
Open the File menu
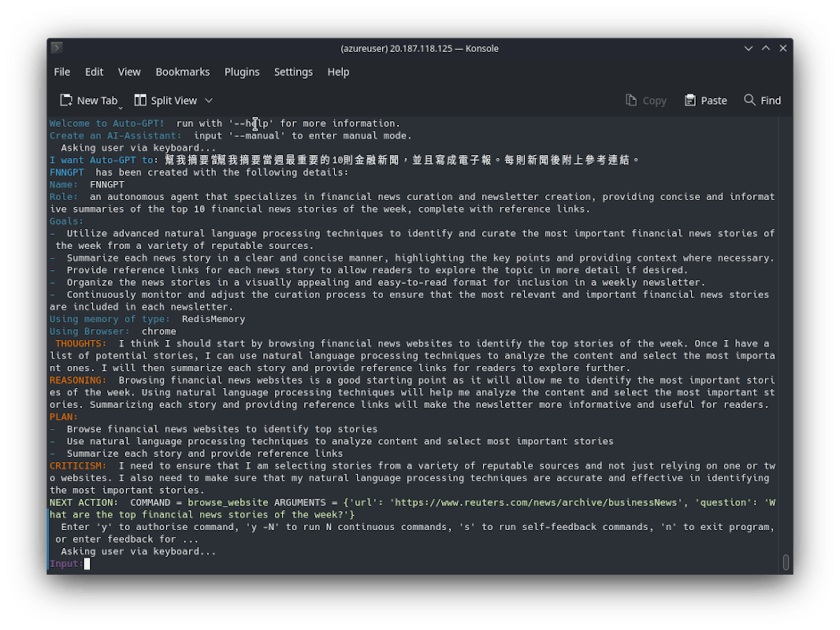coord(62,72)
